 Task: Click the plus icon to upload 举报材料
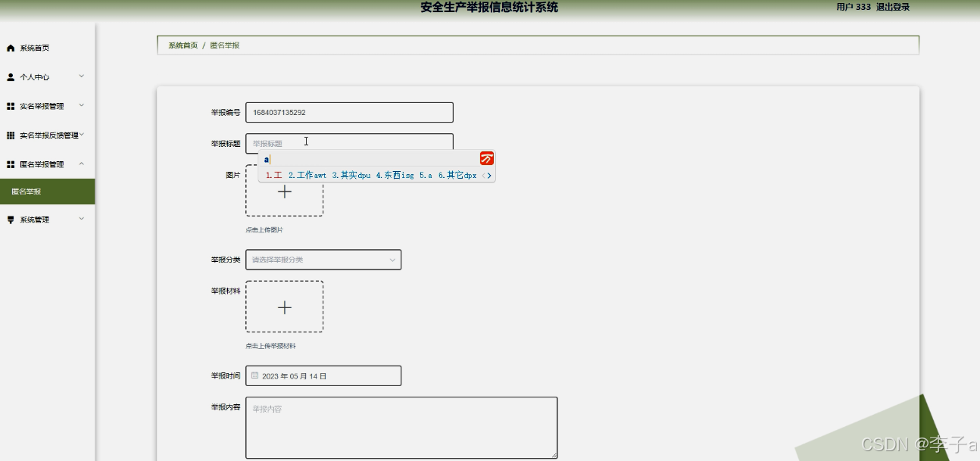[284, 307]
